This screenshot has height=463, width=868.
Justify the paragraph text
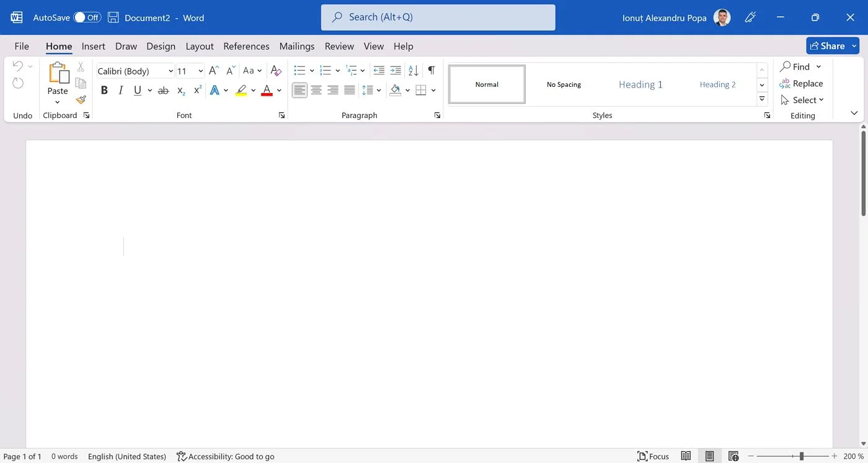click(x=350, y=91)
